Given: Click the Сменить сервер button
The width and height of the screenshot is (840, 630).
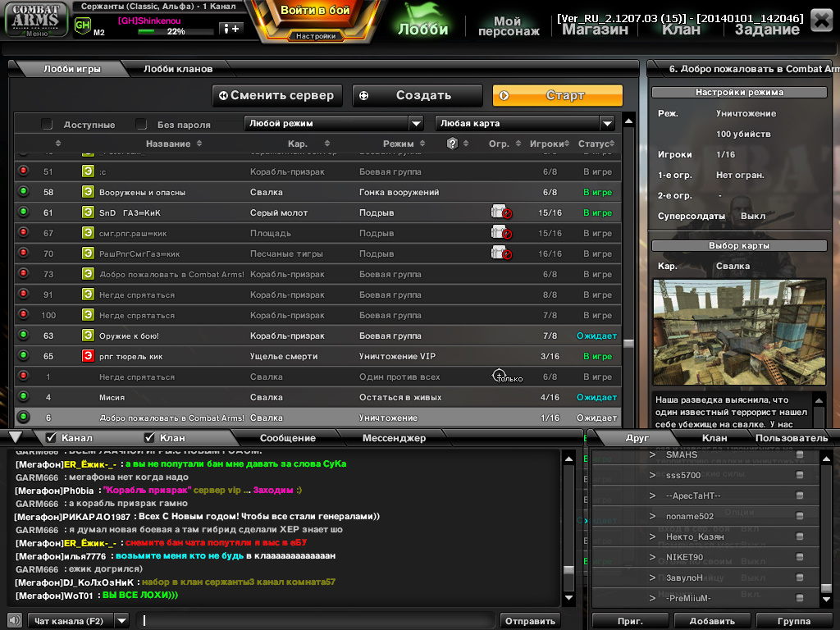Looking at the screenshot, I should click(x=277, y=95).
